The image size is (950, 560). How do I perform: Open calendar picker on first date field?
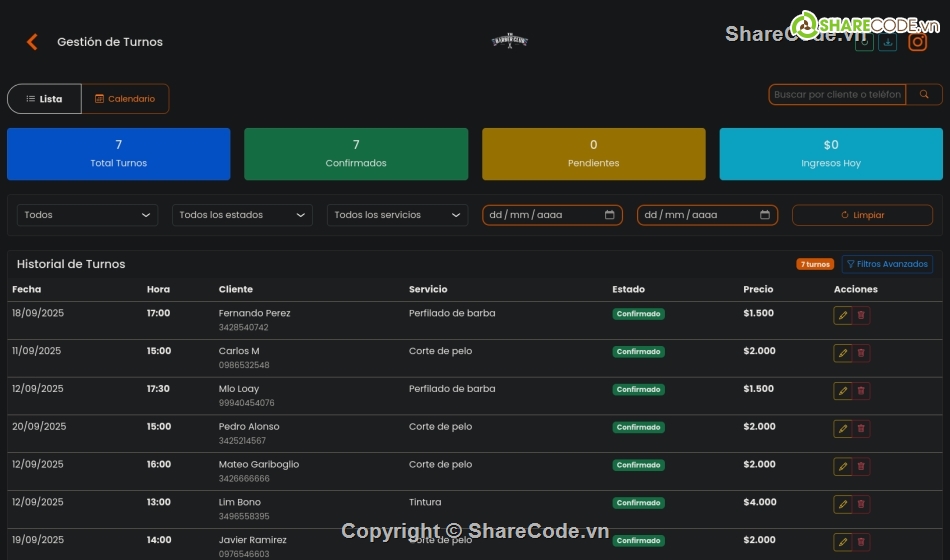coord(610,215)
